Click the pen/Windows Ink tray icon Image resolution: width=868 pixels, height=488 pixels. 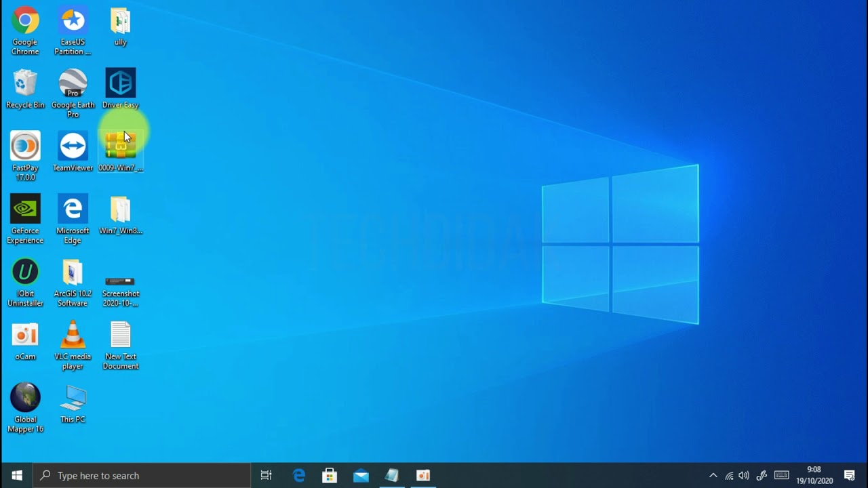pos(762,475)
